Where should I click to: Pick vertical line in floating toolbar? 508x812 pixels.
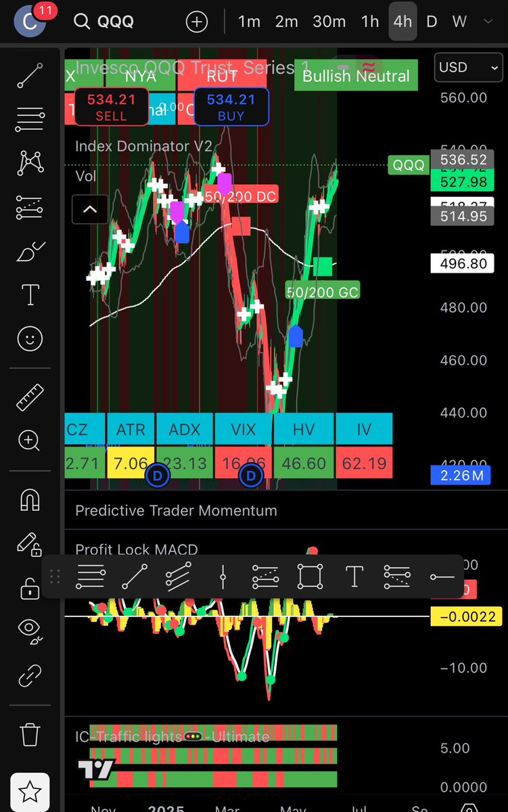tap(223, 577)
